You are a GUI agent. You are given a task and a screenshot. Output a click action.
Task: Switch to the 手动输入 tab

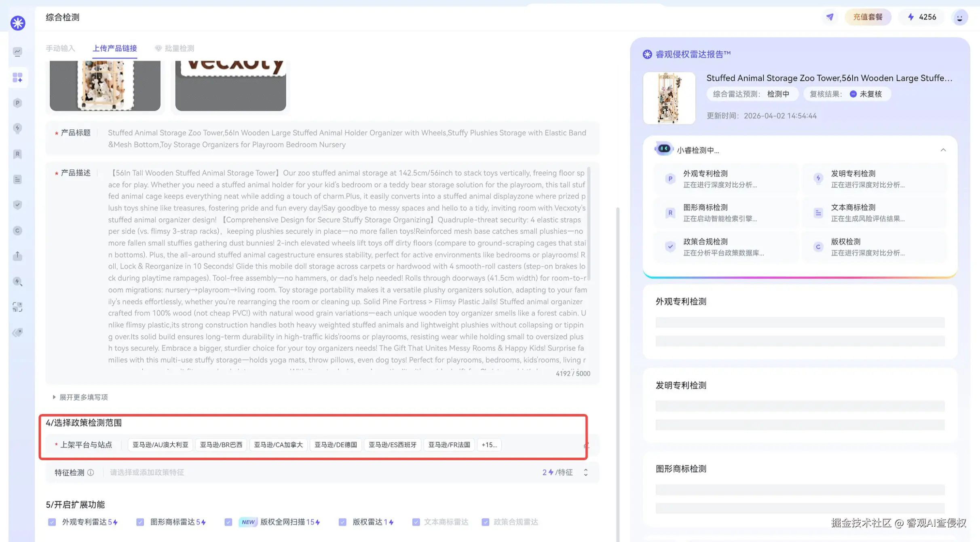point(60,48)
